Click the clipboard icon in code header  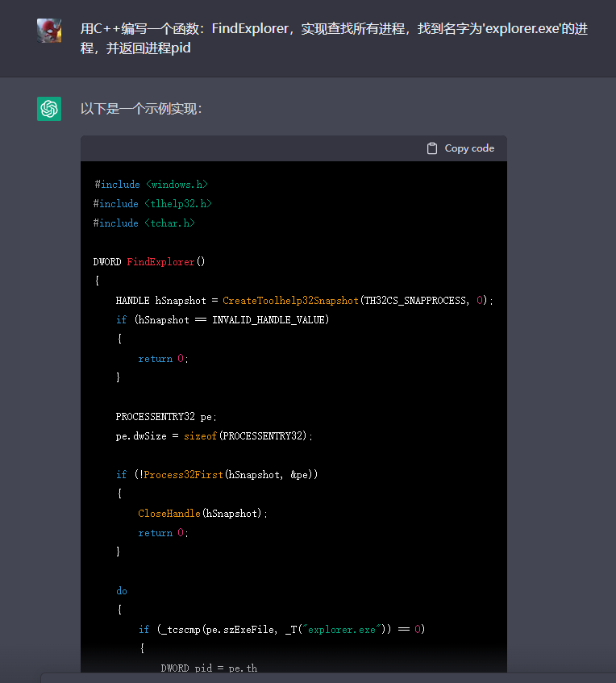432,148
